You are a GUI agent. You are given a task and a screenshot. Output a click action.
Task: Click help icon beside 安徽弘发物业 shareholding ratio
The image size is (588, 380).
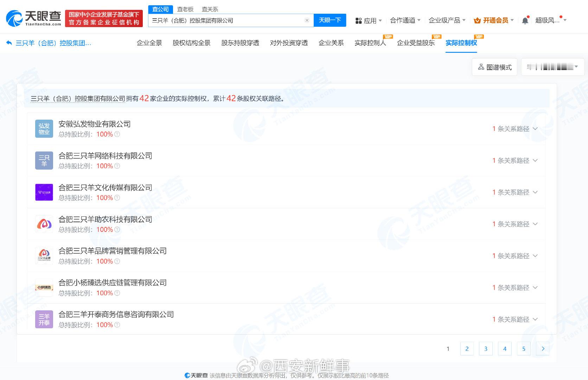[117, 134]
